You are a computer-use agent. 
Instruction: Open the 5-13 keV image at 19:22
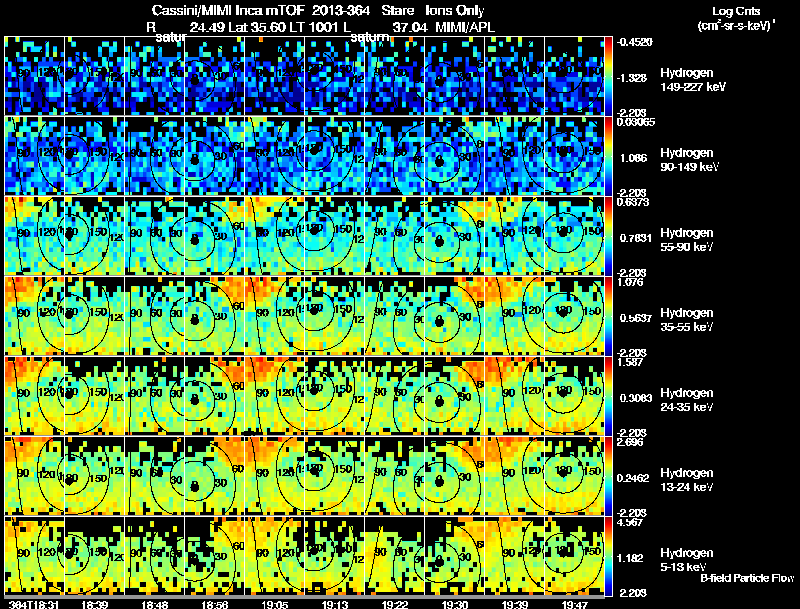coord(395,556)
